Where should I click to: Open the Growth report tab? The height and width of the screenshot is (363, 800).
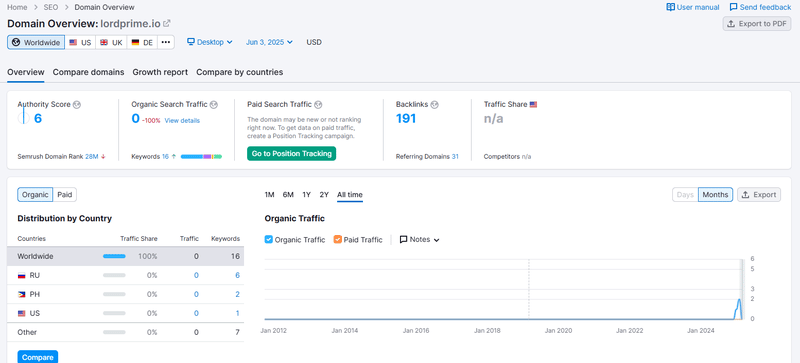[160, 72]
